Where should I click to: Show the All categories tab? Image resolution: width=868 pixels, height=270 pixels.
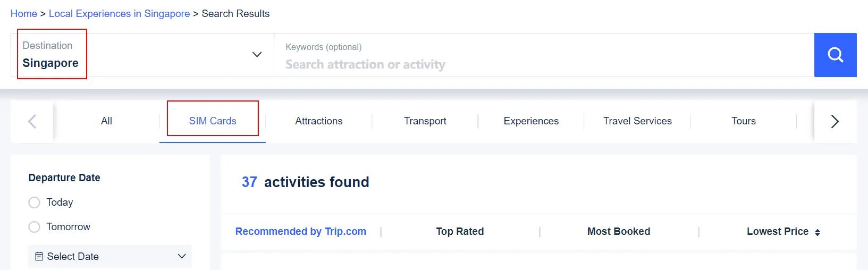click(x=106, y=121)
